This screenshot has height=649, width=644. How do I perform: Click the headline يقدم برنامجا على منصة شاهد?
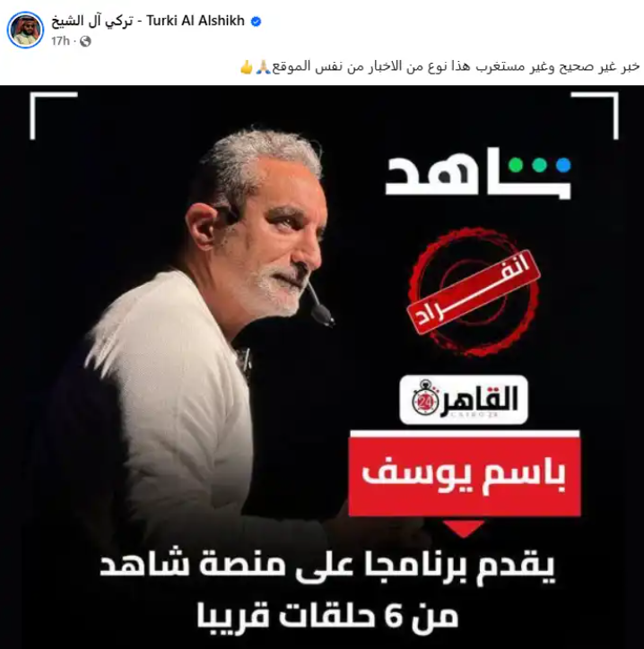pyautogui.click(x=327, y=566)
